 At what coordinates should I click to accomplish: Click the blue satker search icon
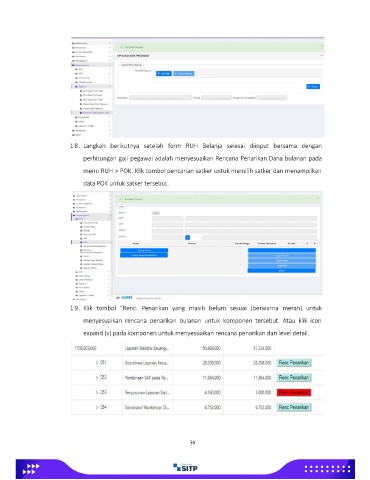[x=187, y=237]
